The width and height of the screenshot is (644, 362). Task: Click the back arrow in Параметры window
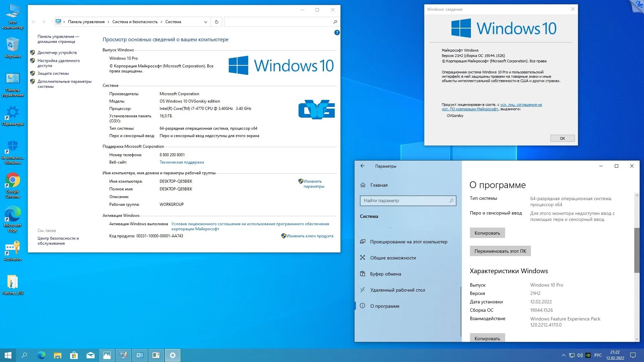[363, 166]
